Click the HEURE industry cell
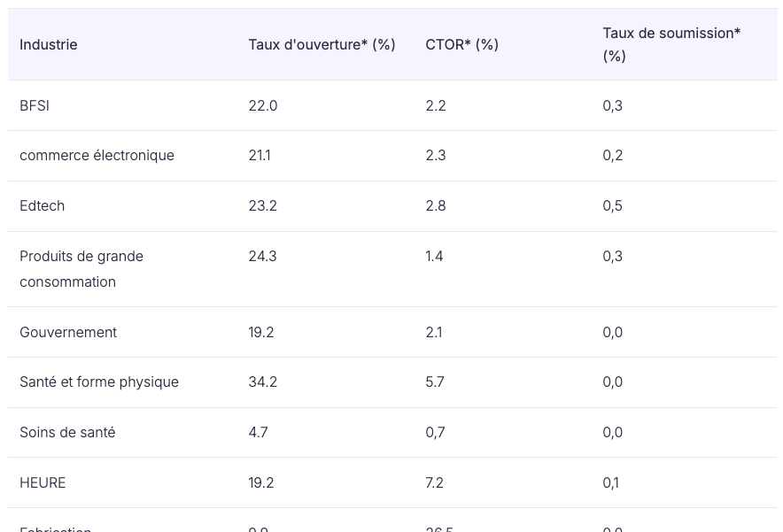Screen dimensions: 783x532 pos(43,482)
